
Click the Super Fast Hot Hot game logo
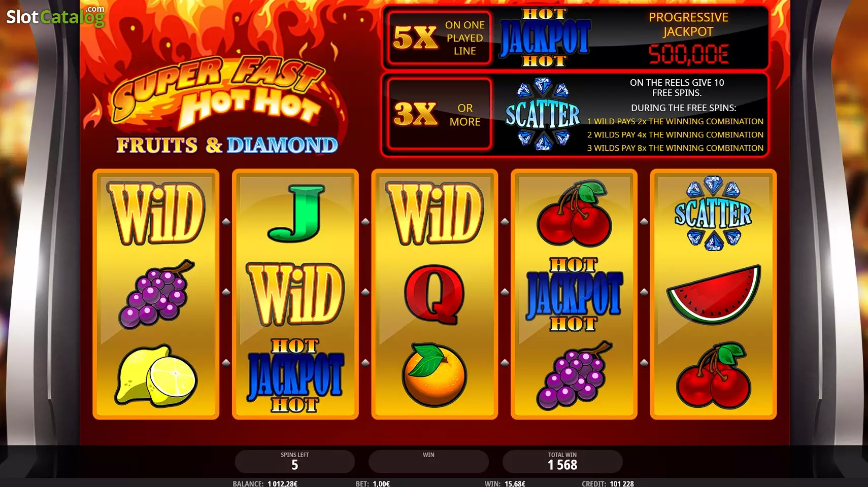pos(223,104)
